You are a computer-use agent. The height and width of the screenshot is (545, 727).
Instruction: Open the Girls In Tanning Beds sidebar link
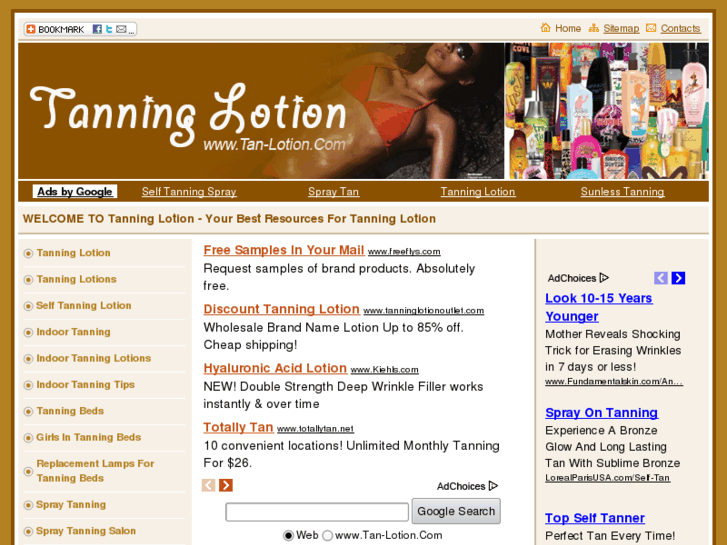pyautogui.click(x=89, y=437)
